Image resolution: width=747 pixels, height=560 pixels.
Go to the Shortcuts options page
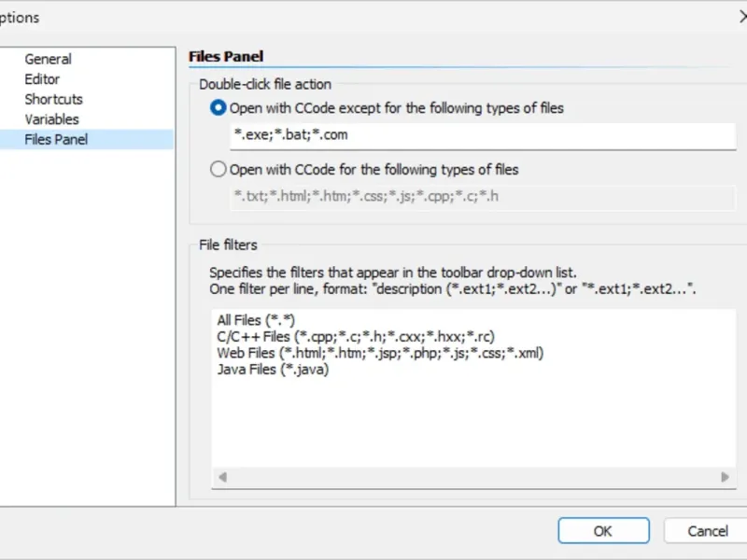53,99
